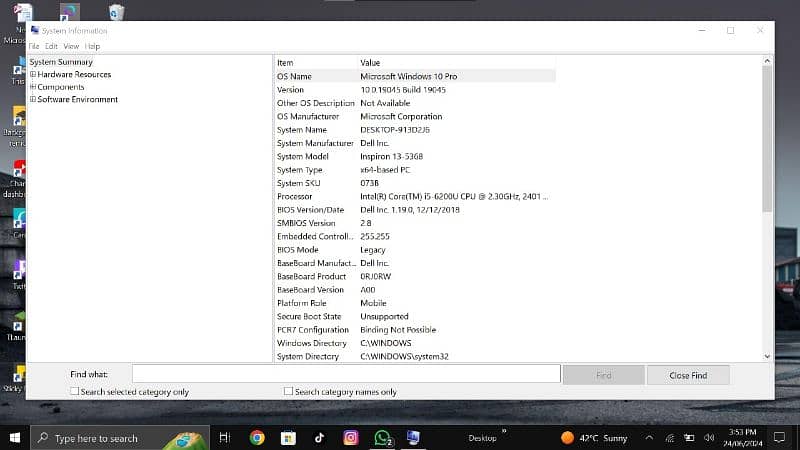
Task: Tick Search category names only checkbox
Action: pyautogui.click(x=289, y=392)
